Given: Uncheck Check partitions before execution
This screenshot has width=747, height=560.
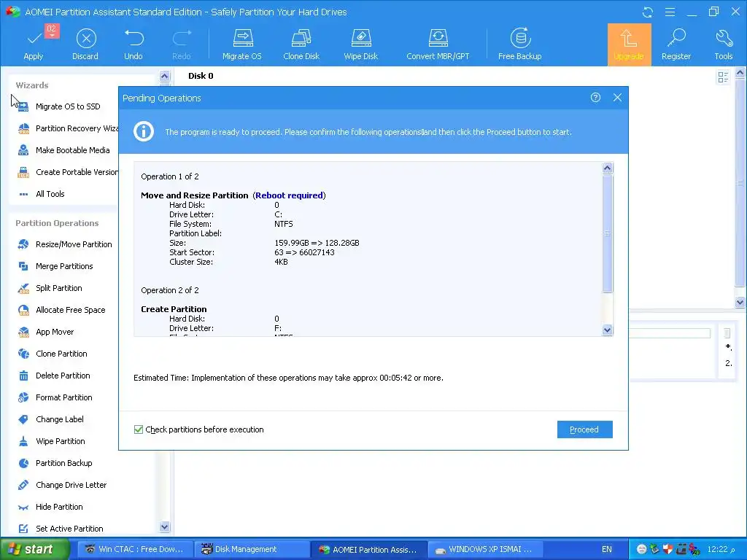Looking at the screenshot, I should (139, 429).
